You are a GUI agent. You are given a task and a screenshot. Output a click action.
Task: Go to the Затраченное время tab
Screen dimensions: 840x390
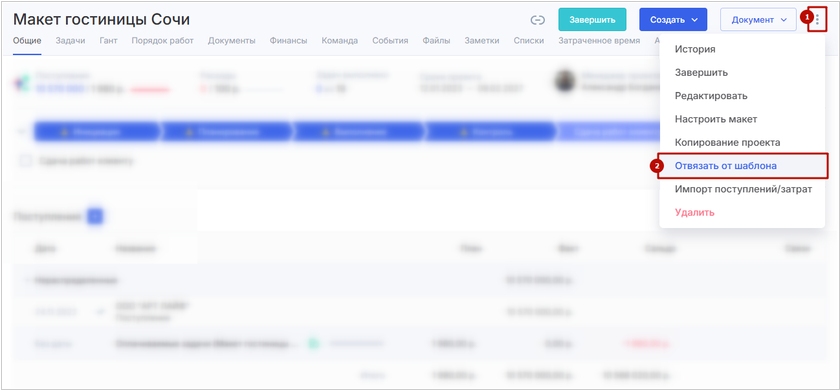coord(599,41)
